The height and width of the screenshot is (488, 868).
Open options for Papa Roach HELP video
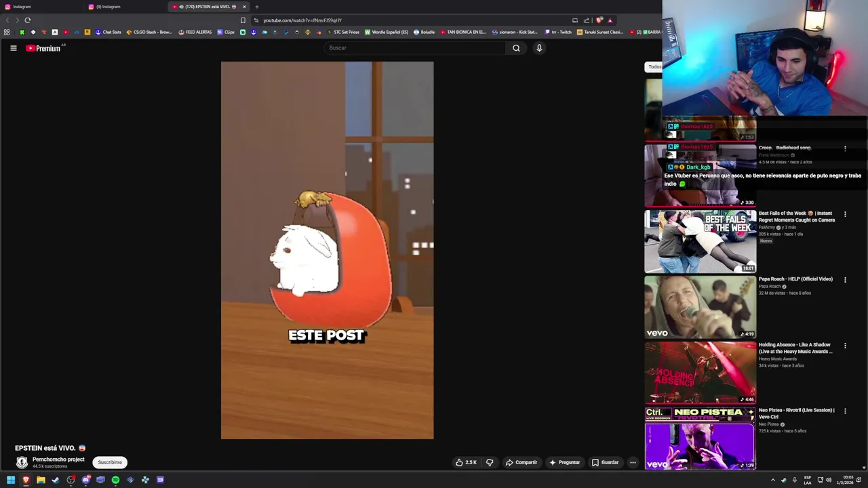(x=845, y=280)
